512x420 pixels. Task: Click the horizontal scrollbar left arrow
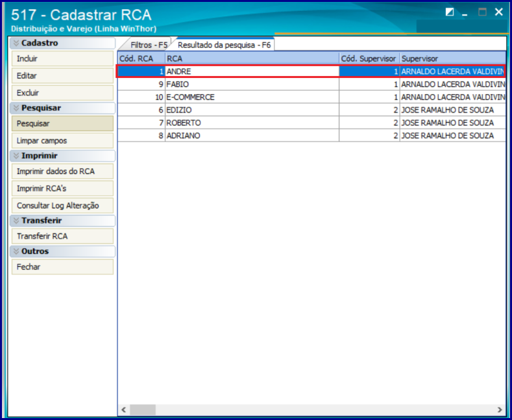[124, 410]
